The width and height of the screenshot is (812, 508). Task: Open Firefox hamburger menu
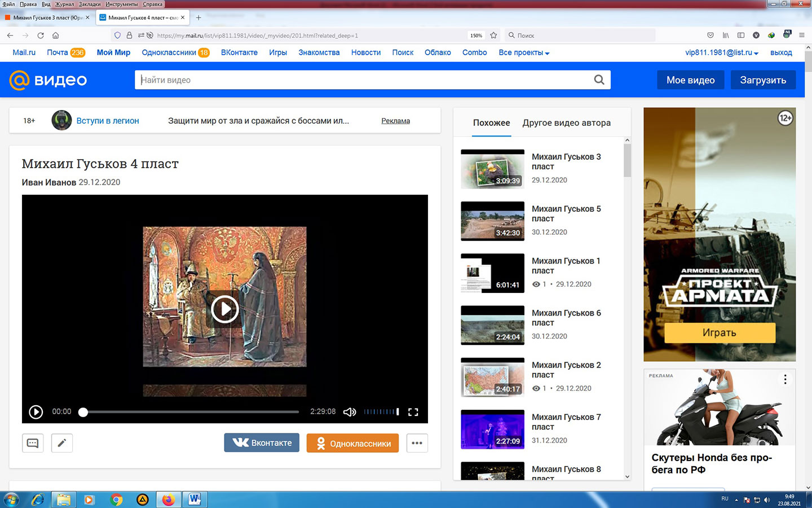pos(802,35)
